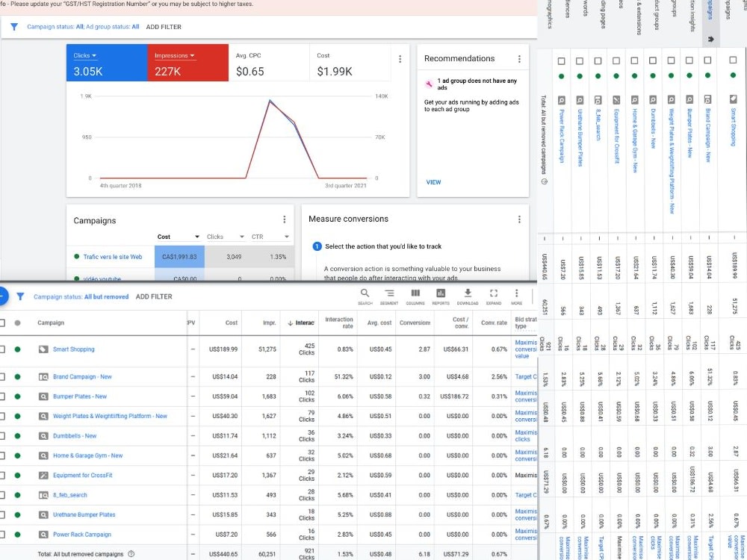Tick checkbox for Home & Garage Gym - New row
This screenshot has width=747, height=560.
[x=2, y=455]
